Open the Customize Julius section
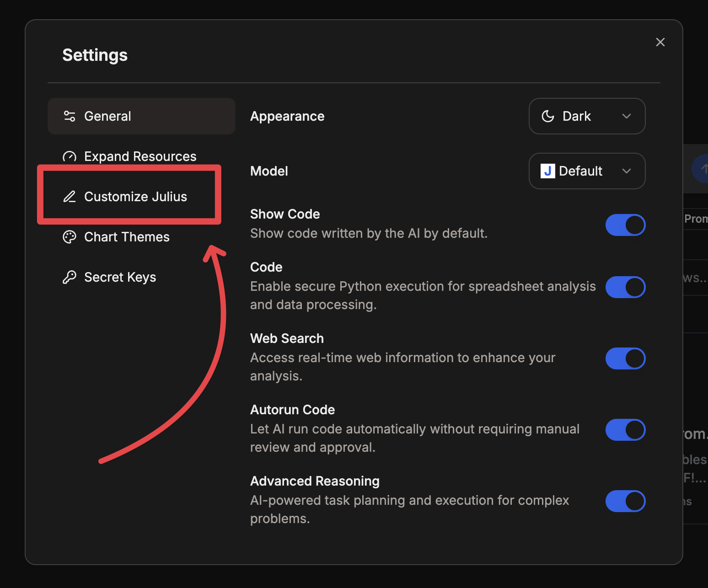 coord(141,197)
